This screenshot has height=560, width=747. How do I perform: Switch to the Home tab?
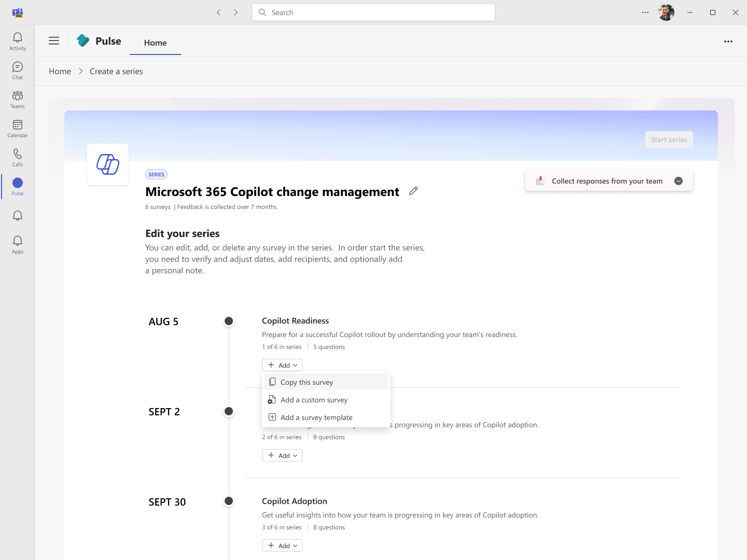coord(155,43)
